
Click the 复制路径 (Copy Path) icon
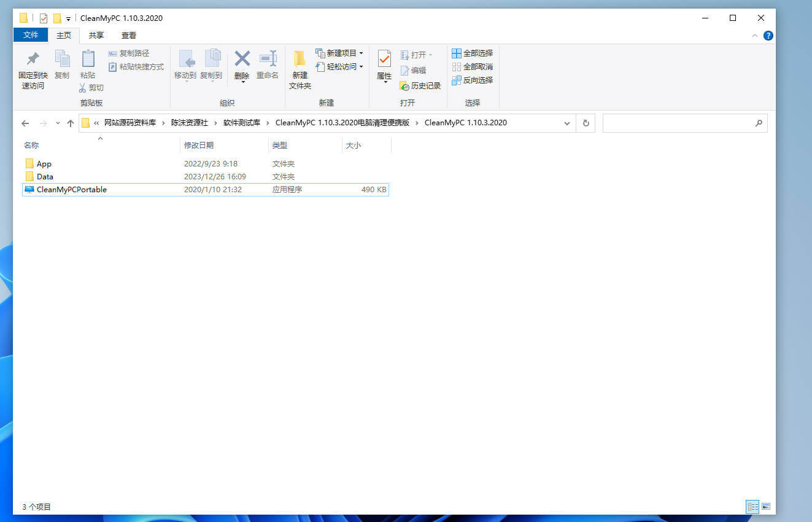click(129, 53)
